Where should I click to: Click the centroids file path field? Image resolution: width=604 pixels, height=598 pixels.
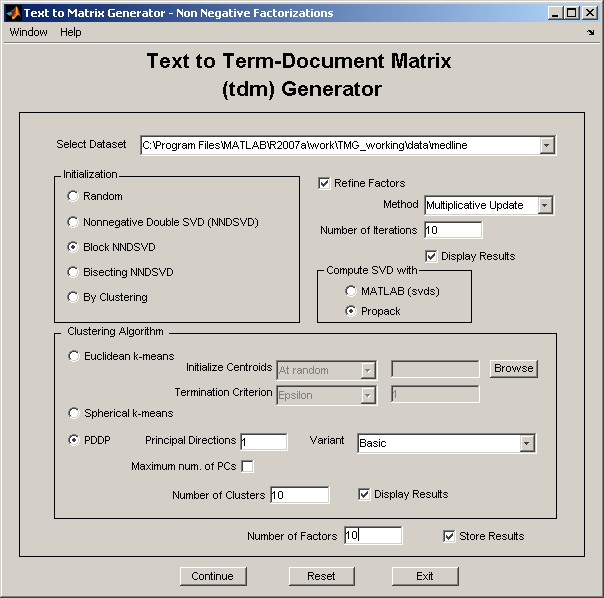(x=435, y=369)
